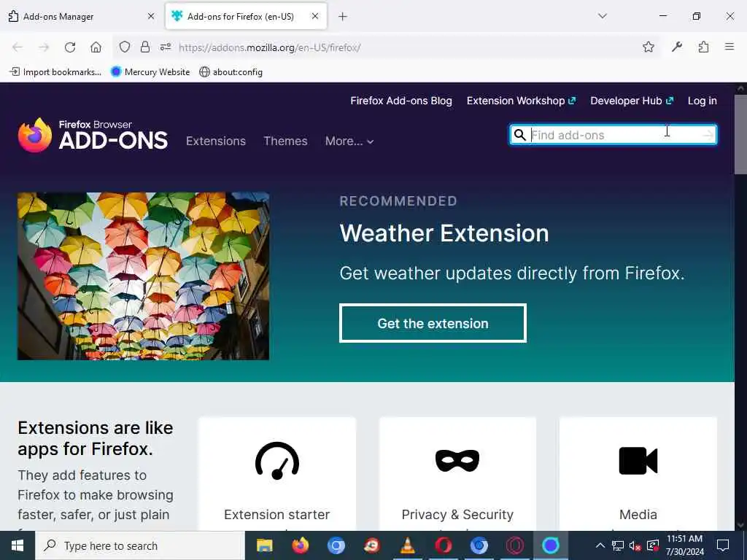Go forward using the forward arrow

click(x=44, y=47)
